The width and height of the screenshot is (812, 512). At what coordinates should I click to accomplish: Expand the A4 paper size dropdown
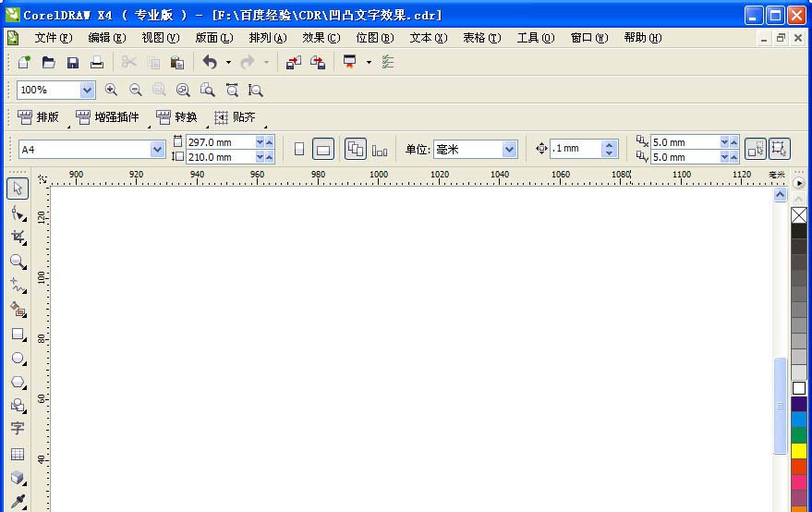point(157,150)
